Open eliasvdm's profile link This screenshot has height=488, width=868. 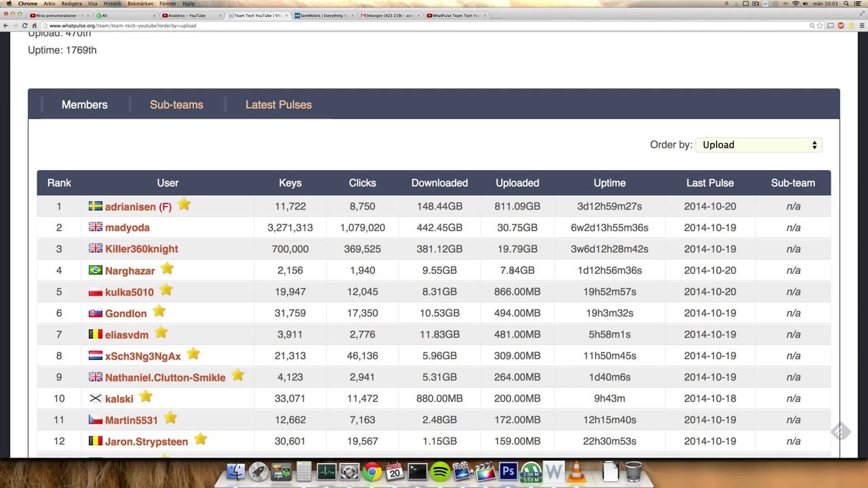[127, 335]
